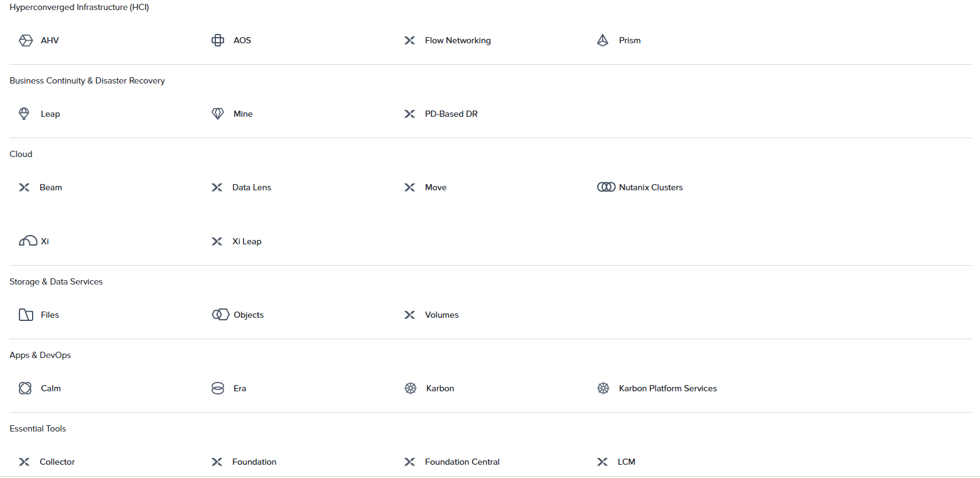Open the PD-Based DR product link
The width and height of the screenshot is (980, 478).
click(451, 114)
